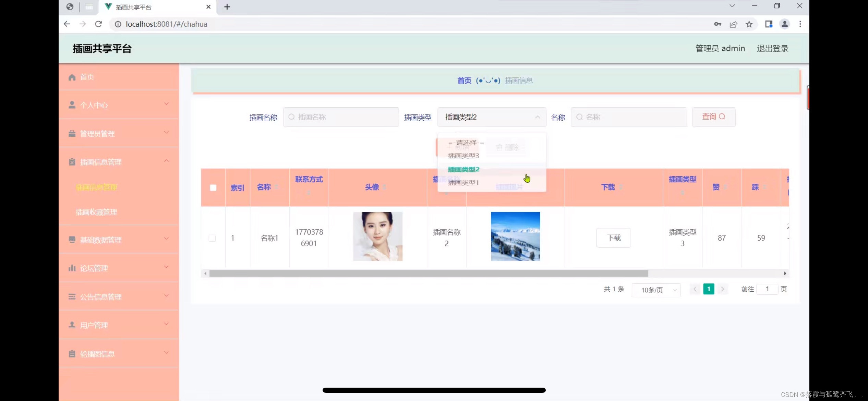Screen dimensions: 868x401
Task: Click the browser forward arrow
Action: [83, 24]
